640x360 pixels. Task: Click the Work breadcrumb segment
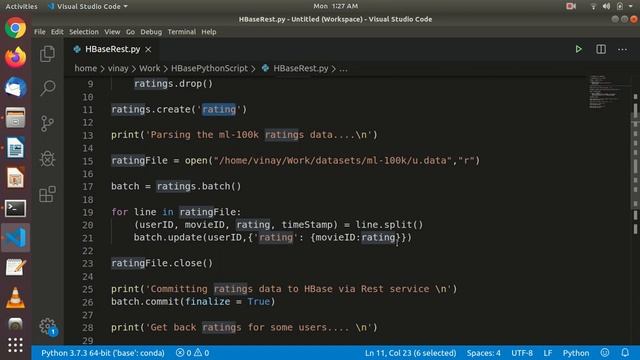coord(149,69)
